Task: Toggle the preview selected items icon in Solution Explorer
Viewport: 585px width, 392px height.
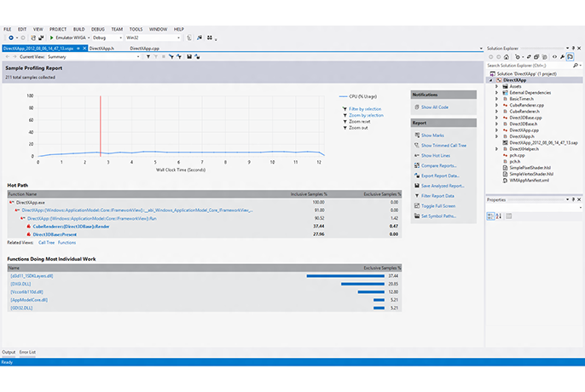Action: coord(570,57)
